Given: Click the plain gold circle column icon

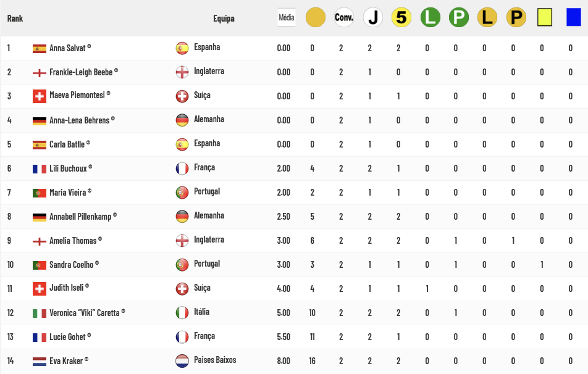Looking at the screenshot, I should [x=316, y=17].
